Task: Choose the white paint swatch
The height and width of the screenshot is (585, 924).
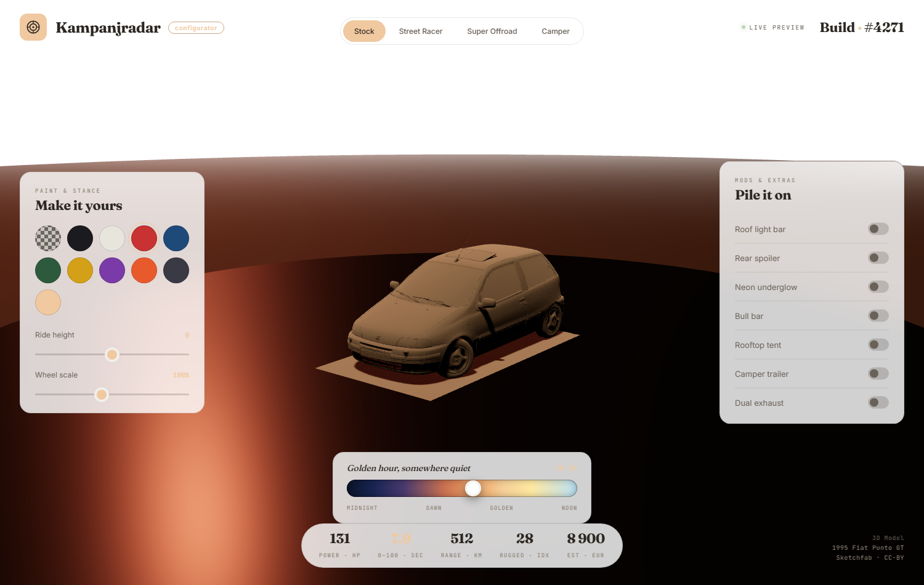Action: click(x=112, y=238)
